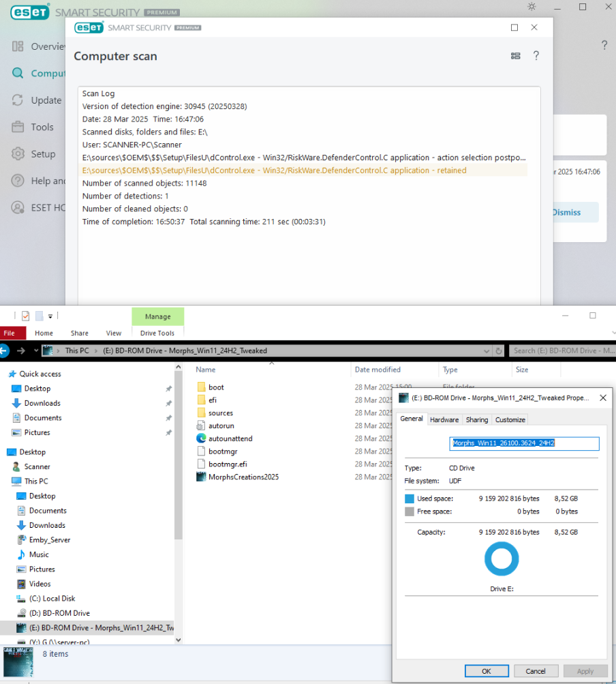
Task: Go back in File Explorer
Action: [x=4, y=351]
